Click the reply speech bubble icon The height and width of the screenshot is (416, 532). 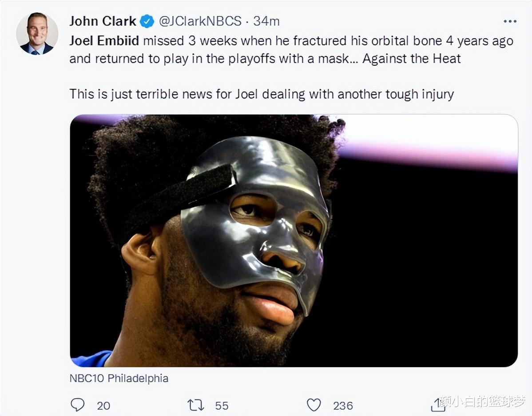[x=77, y=404]
